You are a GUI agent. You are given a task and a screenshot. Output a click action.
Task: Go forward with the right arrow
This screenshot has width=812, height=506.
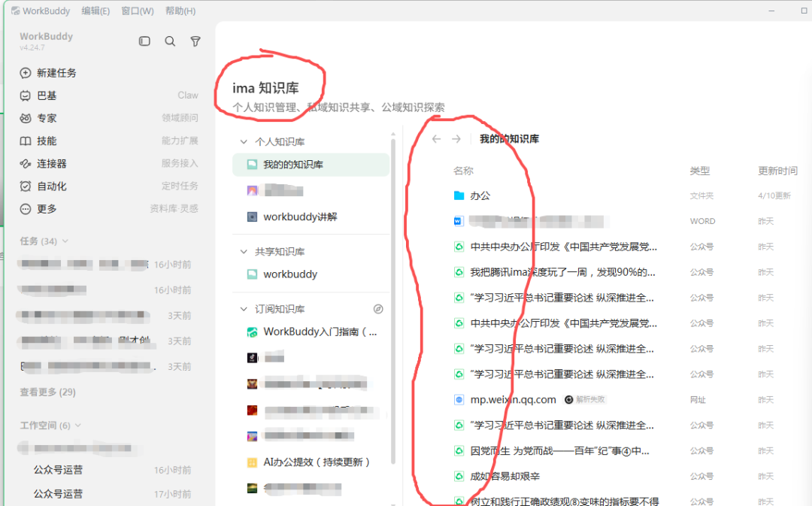pyautogui.click(x=456, y=139)
